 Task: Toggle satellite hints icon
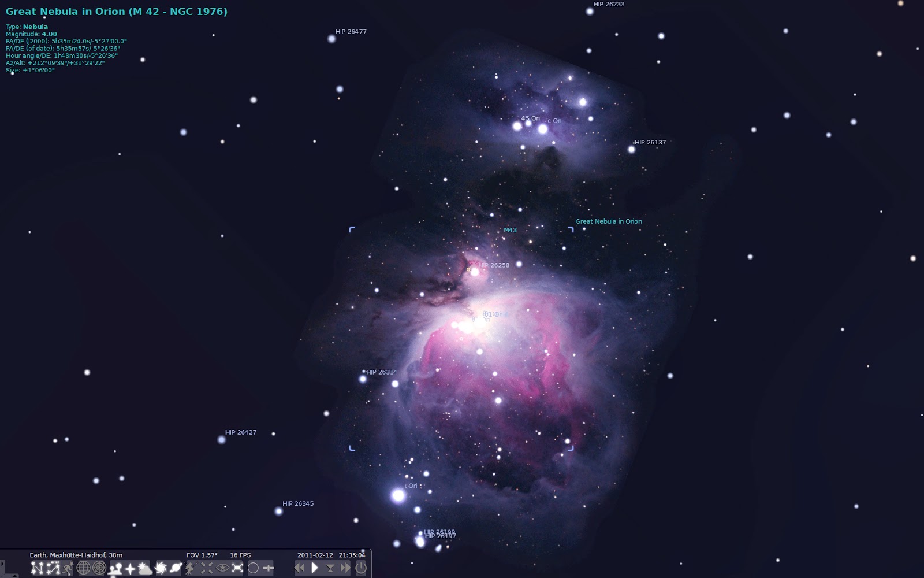coord(268,568)
